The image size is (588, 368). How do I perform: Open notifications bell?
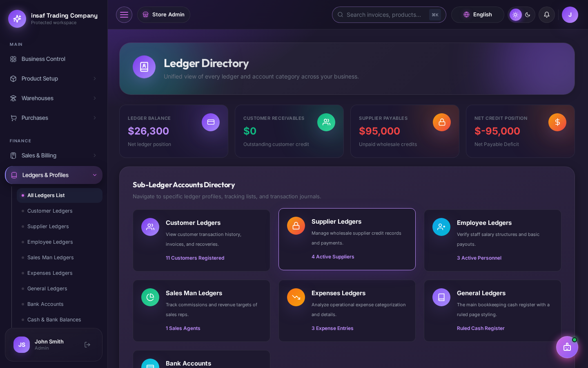coord(547,15)
